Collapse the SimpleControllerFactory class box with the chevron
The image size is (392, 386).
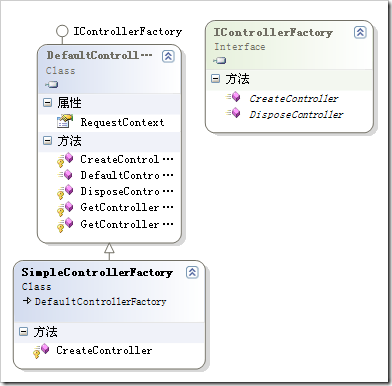(192, 272)
